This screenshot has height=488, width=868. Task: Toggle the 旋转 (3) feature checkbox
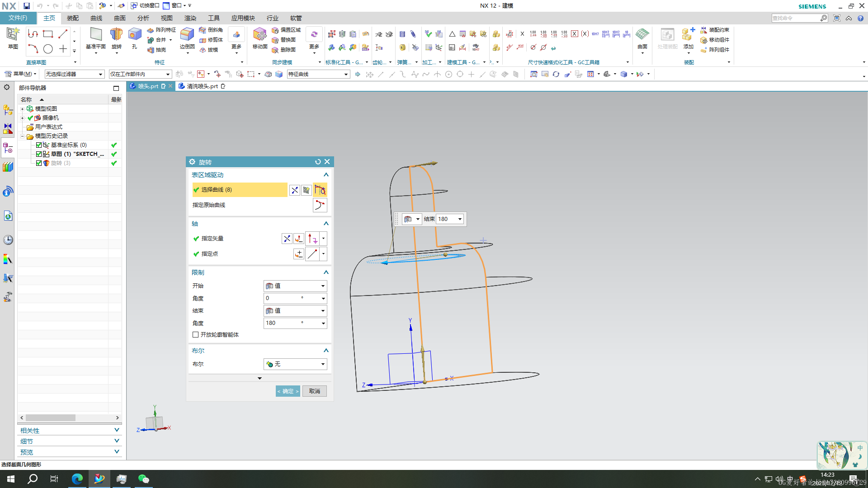click(39, 163)
